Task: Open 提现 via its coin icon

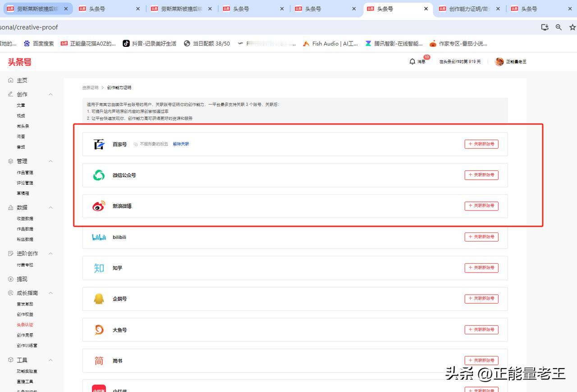Action: pyautogui.click(x=11, y=279)
